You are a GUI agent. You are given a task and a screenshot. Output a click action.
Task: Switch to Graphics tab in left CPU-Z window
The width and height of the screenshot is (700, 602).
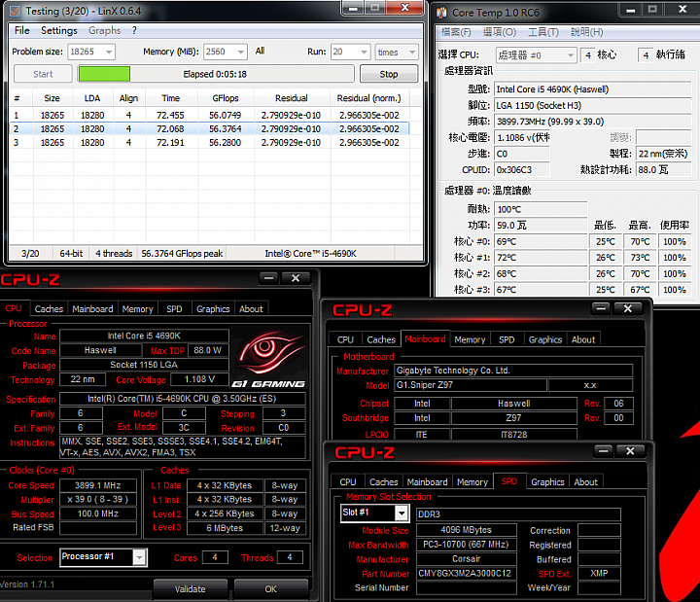point(213,308)
